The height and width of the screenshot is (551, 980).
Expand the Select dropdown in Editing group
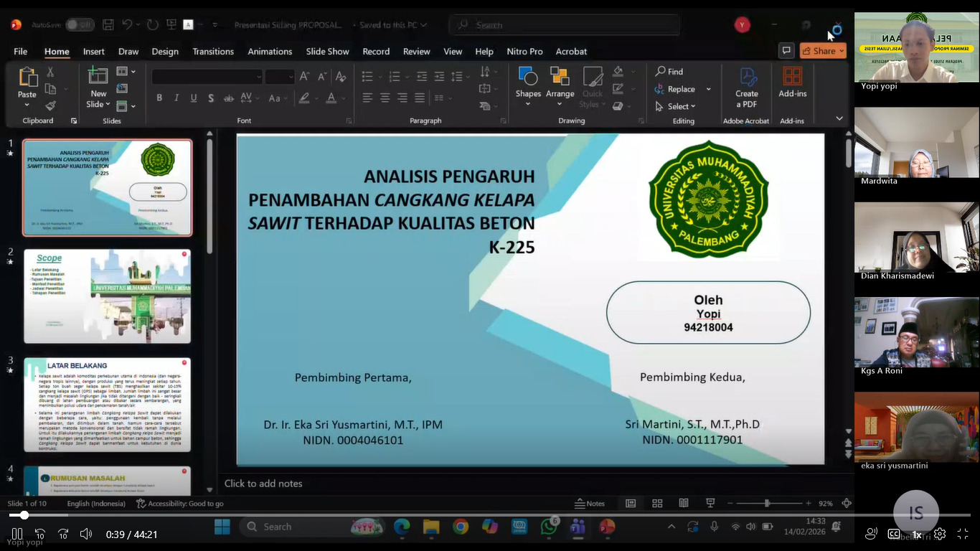tap(676, 106)
